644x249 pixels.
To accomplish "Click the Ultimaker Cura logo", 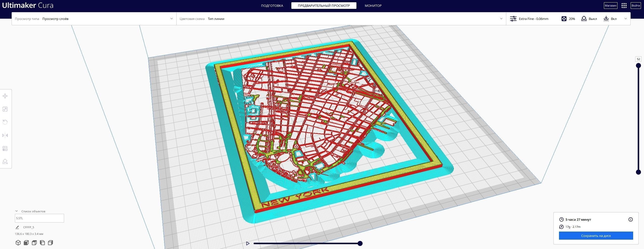I will (28, 5).
